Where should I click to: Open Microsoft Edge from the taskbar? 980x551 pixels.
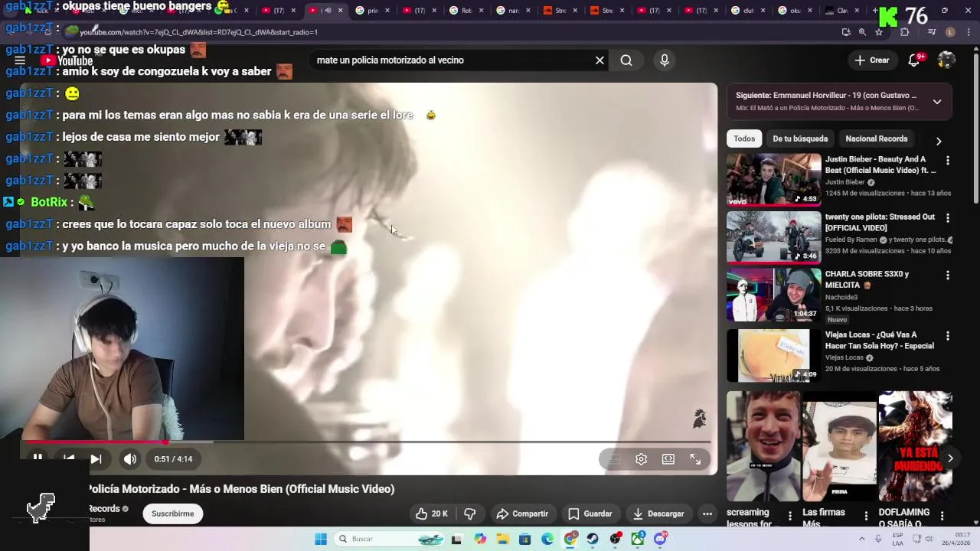[x=547, y=539]
